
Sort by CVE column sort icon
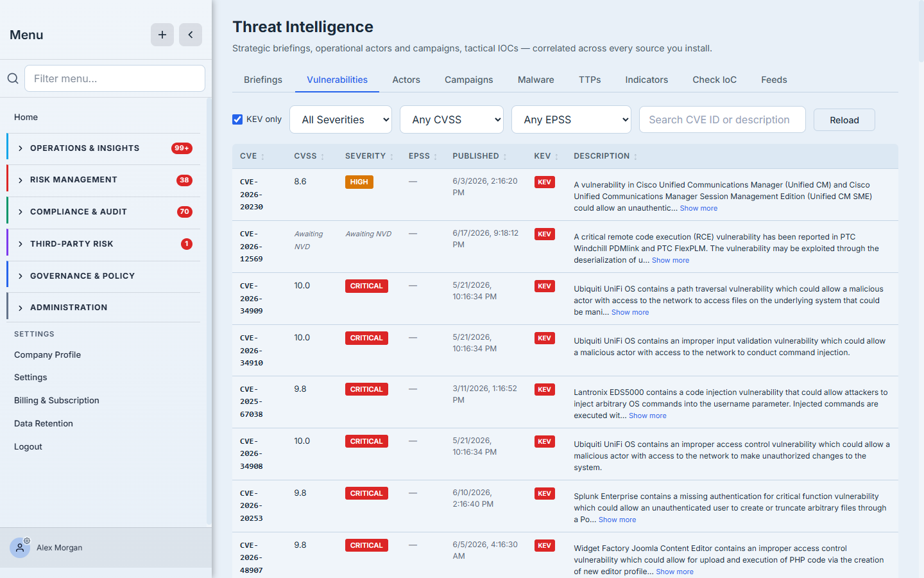click(263, 157)
